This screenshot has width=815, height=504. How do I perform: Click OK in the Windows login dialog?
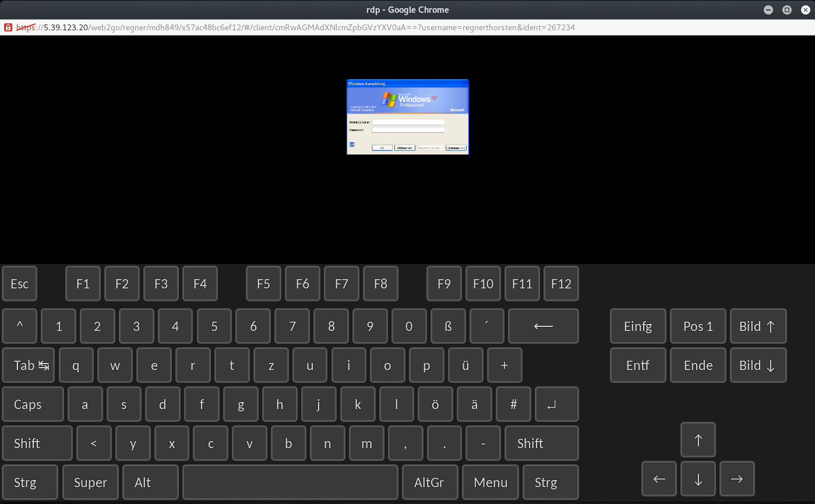382,148
